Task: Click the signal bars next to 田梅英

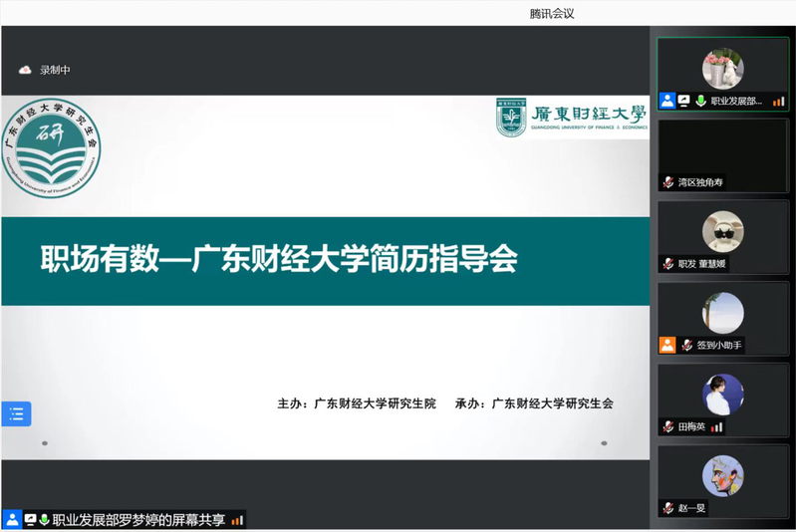Action: coord(716,426)
